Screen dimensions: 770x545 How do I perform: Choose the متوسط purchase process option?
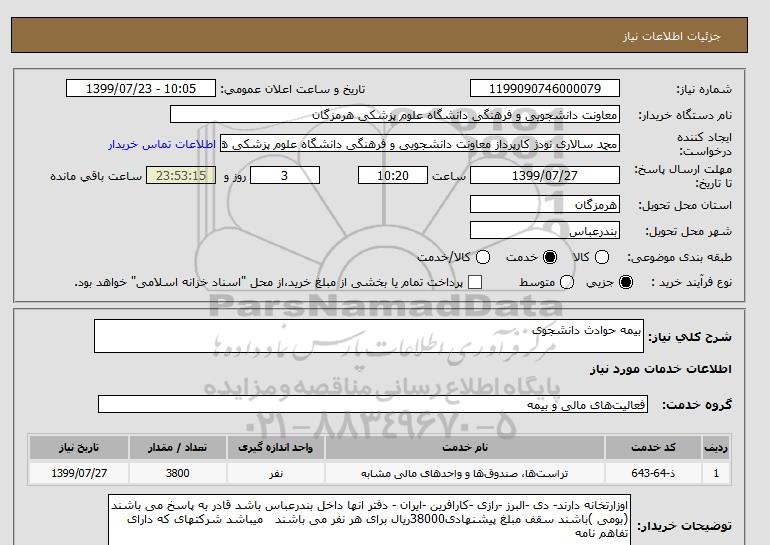click(567, 282)
